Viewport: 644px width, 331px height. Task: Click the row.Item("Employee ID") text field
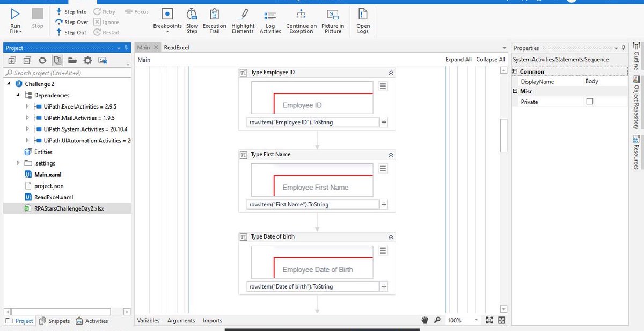click(x=313, y=123)
